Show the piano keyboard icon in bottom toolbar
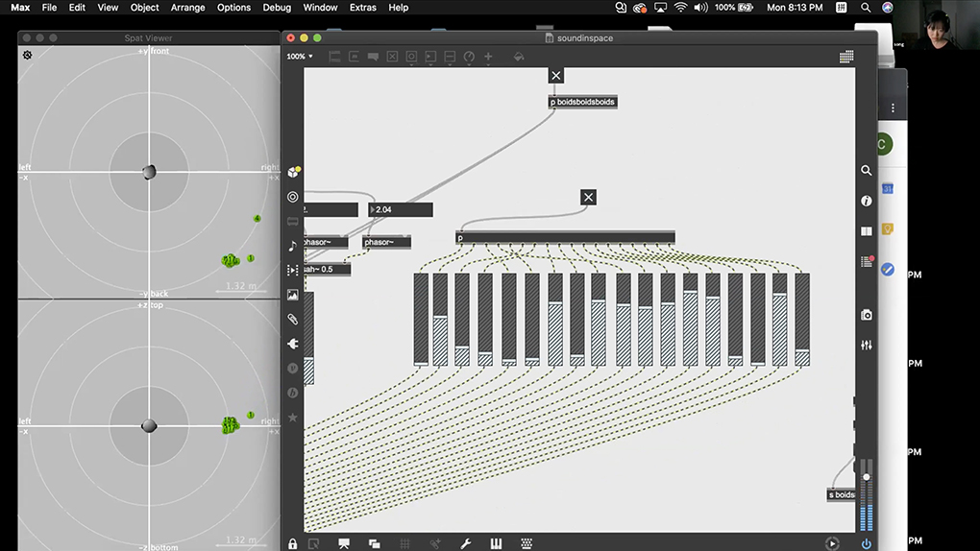 (x=497, y=543)
